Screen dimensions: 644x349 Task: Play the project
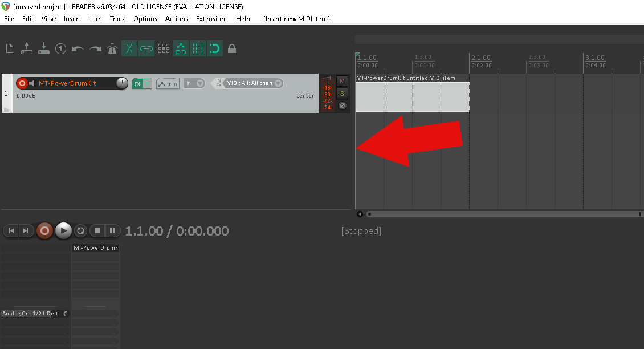63,231
